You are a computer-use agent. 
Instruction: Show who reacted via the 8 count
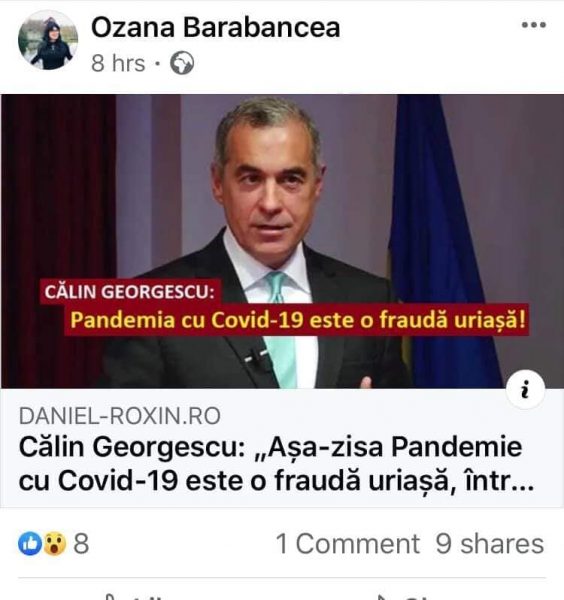[81, 544]
